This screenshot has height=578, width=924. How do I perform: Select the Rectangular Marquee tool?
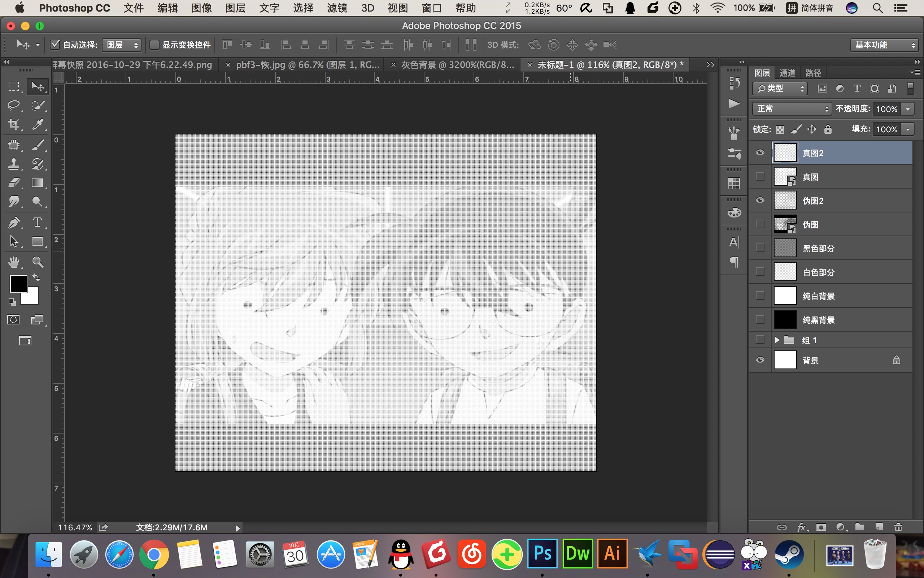point(14,86)
